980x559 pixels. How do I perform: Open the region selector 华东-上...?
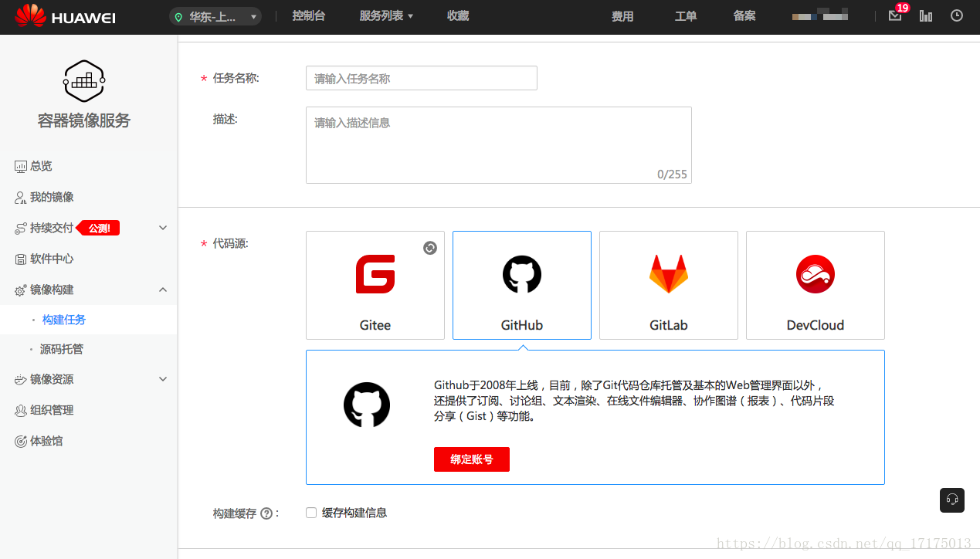tap(215, 16)
